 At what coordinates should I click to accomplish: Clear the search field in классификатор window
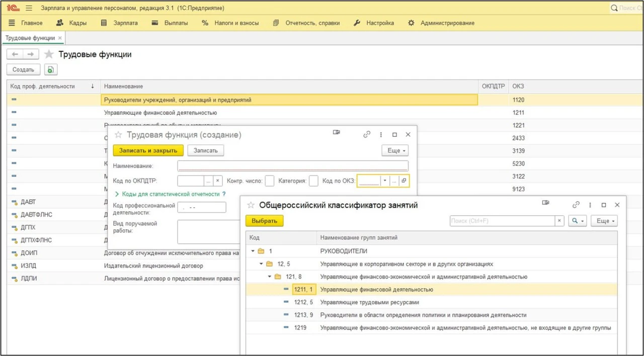[559, 221]
